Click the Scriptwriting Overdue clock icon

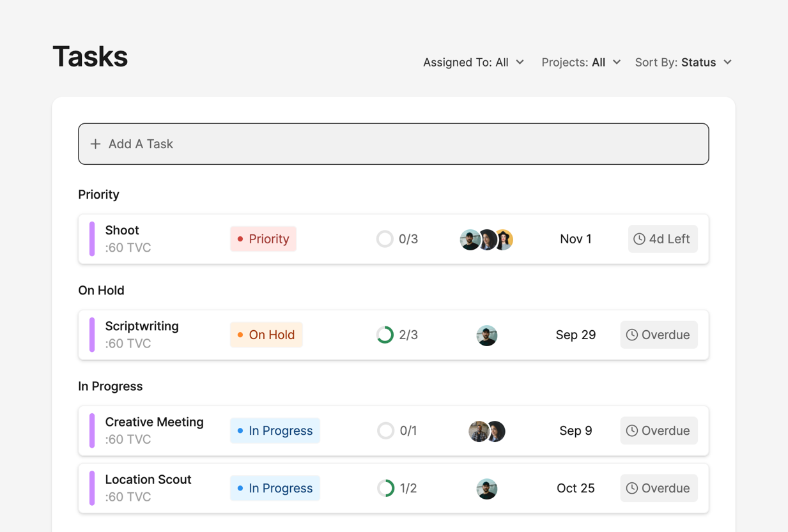click(x=631, y=335)
